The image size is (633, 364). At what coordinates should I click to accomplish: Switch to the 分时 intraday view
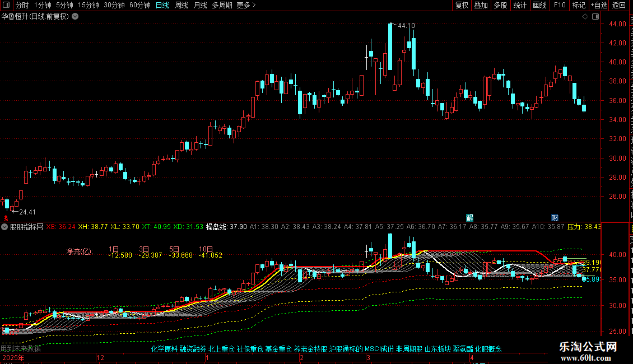(x=22, y=5)
